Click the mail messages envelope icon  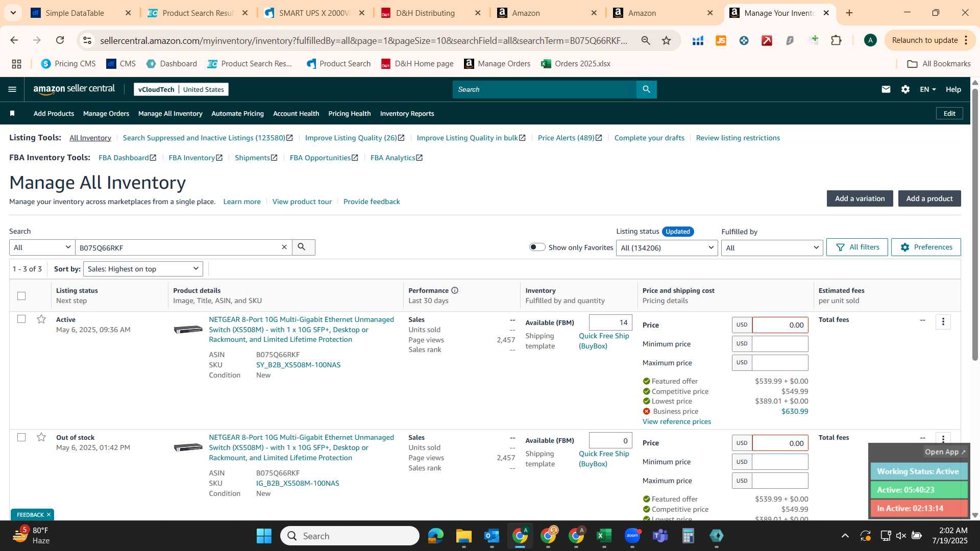(886, 89)
